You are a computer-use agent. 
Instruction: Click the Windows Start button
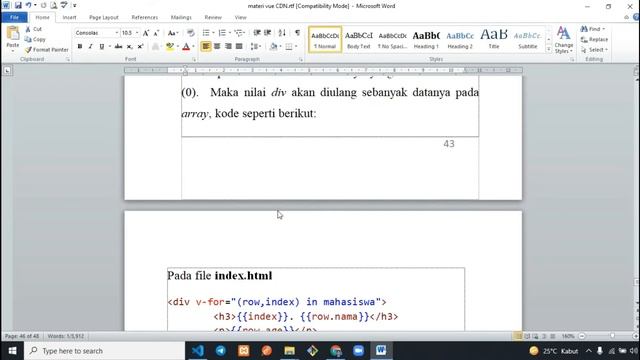tap(12, 351)
